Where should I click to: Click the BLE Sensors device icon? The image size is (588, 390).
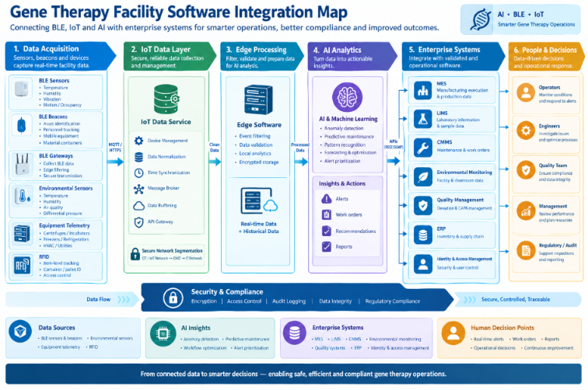tap(21, 89)
